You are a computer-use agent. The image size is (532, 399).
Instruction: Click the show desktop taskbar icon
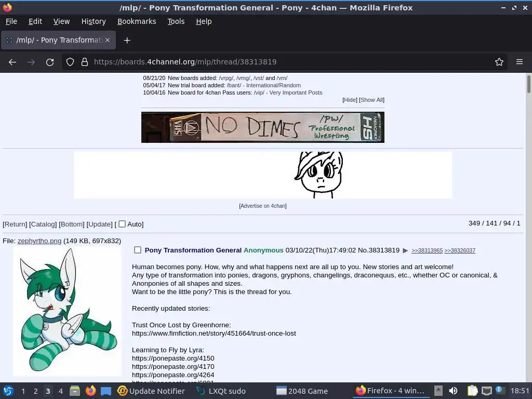[x=106, y=391]
